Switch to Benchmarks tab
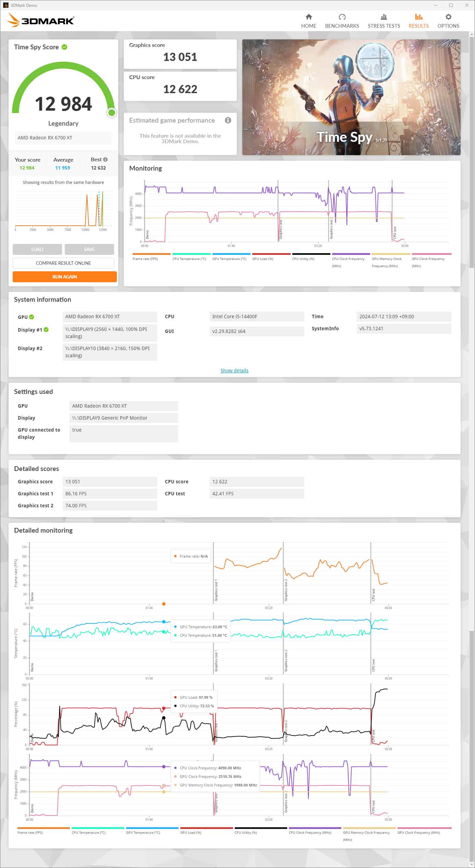 pos(342,21)
